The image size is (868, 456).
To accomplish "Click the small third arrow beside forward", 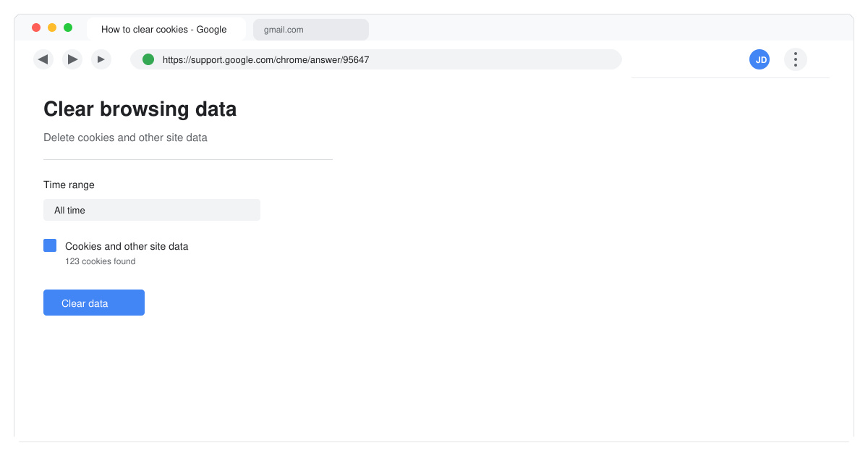I will point(101,59).
